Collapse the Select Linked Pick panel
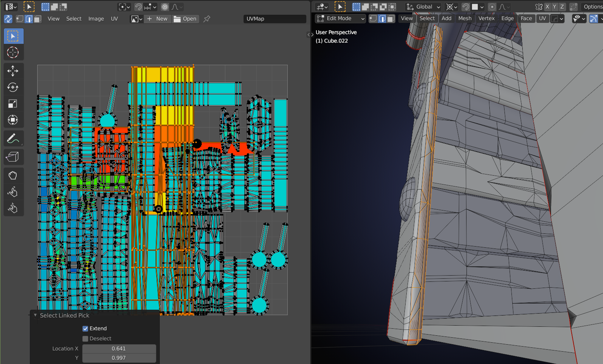The image size is (603, 364). pyautogui.click(x=36, y=316)
